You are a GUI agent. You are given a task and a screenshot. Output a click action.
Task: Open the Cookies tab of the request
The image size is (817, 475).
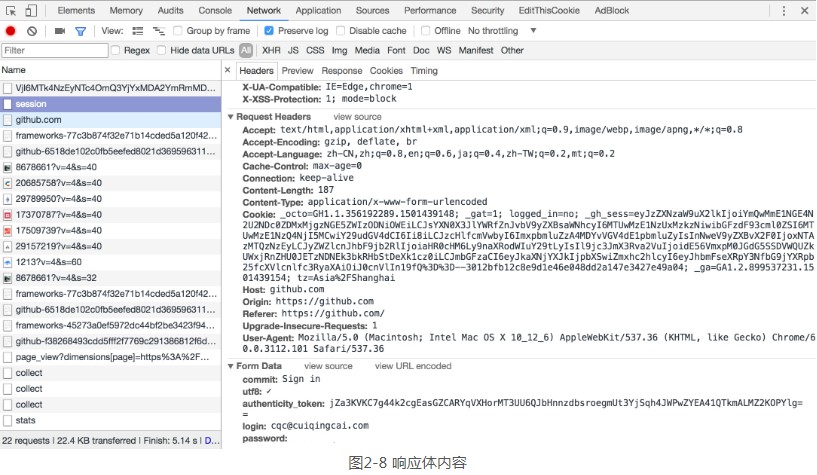click(386, 71)
